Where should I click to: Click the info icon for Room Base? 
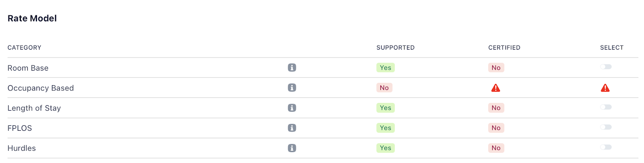tap(292, 68)
